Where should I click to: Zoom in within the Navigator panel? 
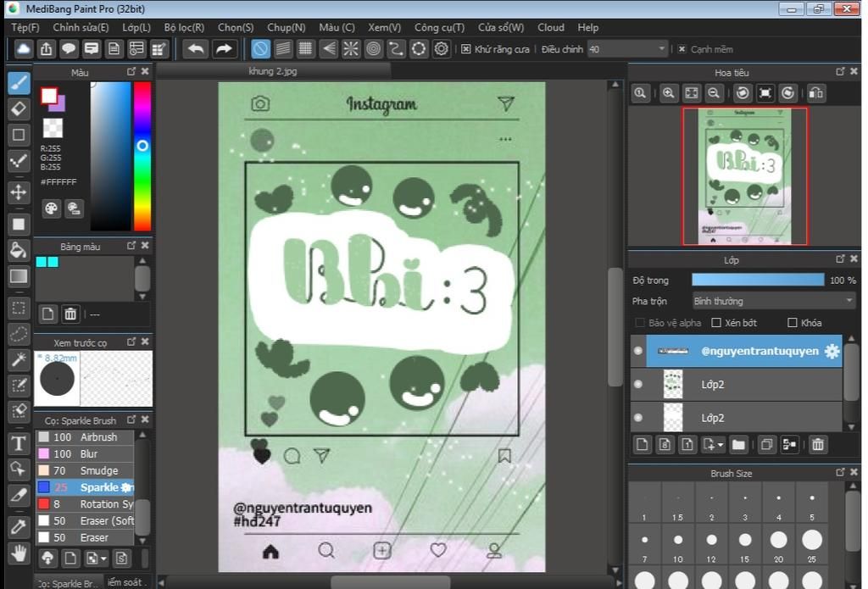[669, 93]
